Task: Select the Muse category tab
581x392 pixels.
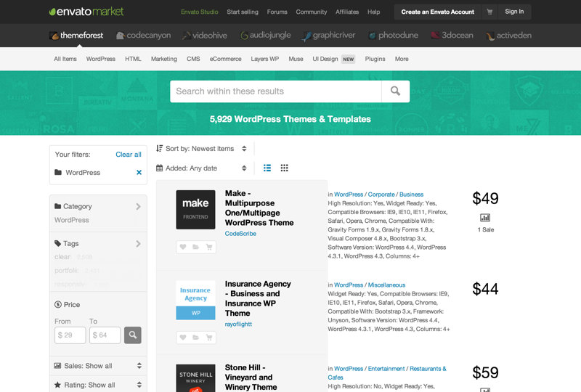Action: 296,59
